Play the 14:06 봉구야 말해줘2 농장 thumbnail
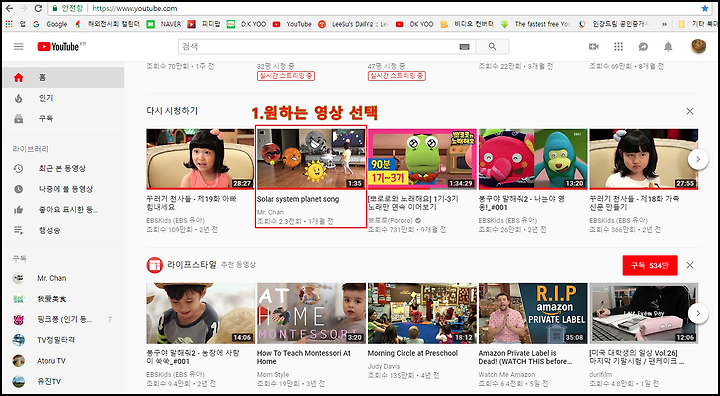Screen dimensions: 720x396 click(200, 313)
